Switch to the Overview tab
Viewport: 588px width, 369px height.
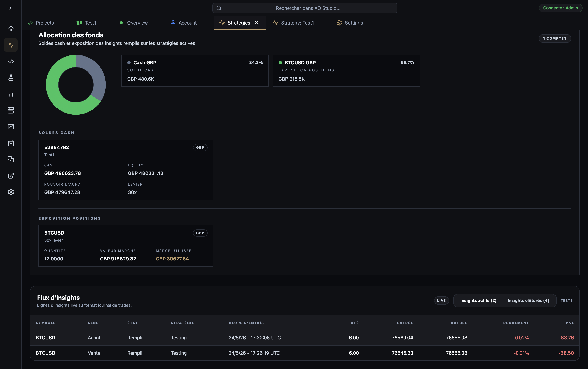(x=134, y=23)
